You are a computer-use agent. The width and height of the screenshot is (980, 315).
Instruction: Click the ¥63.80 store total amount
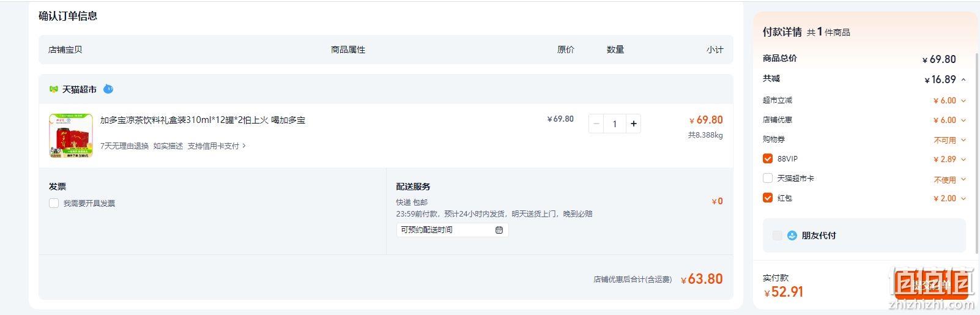click(702, 279)
